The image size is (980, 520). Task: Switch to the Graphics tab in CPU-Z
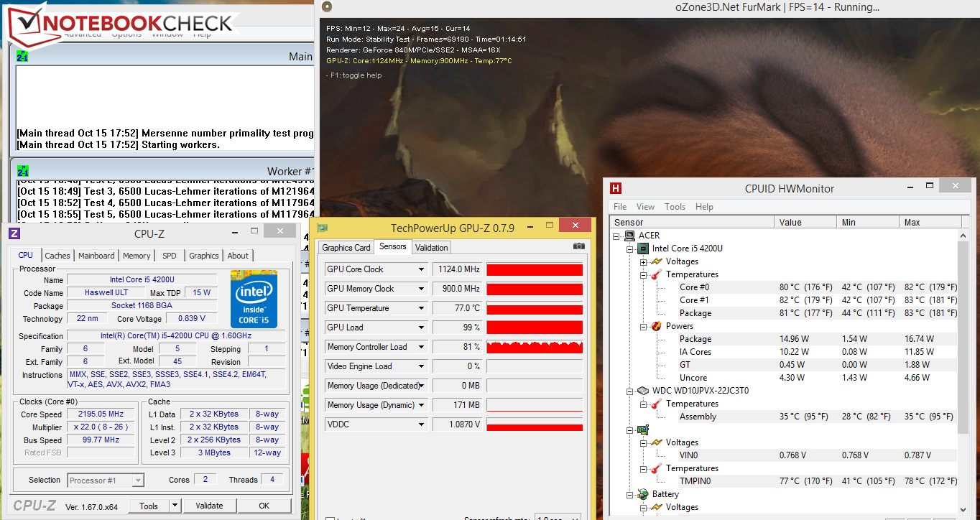click(x=204, y=256)
